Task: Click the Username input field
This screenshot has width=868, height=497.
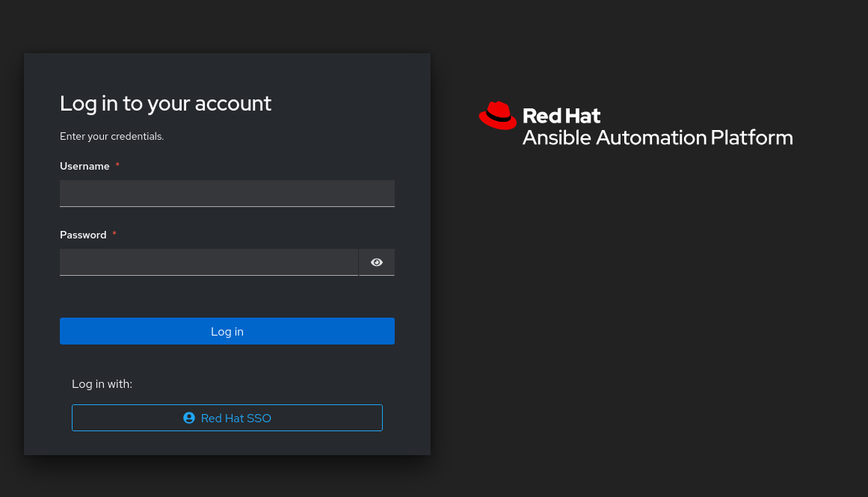Action: coord(227,193)
